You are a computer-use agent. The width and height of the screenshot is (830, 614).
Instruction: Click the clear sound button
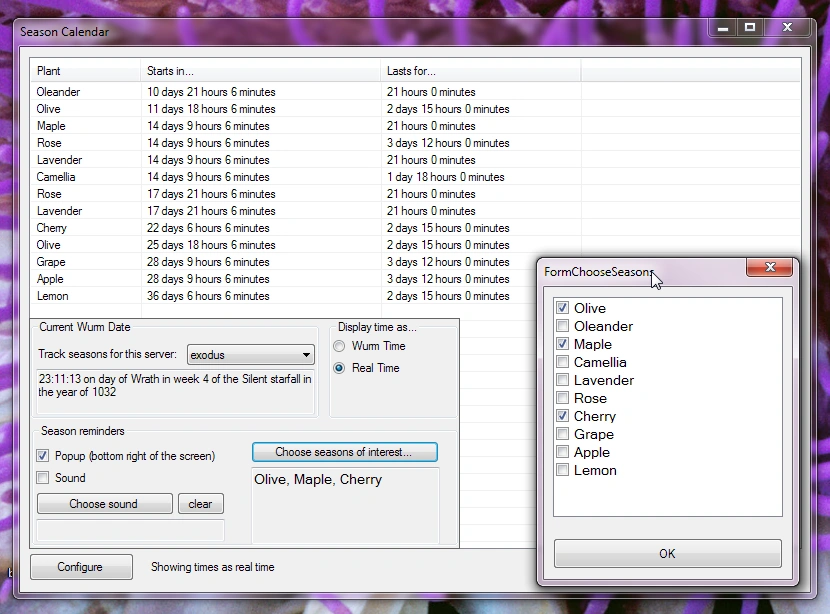click(201, 504)
